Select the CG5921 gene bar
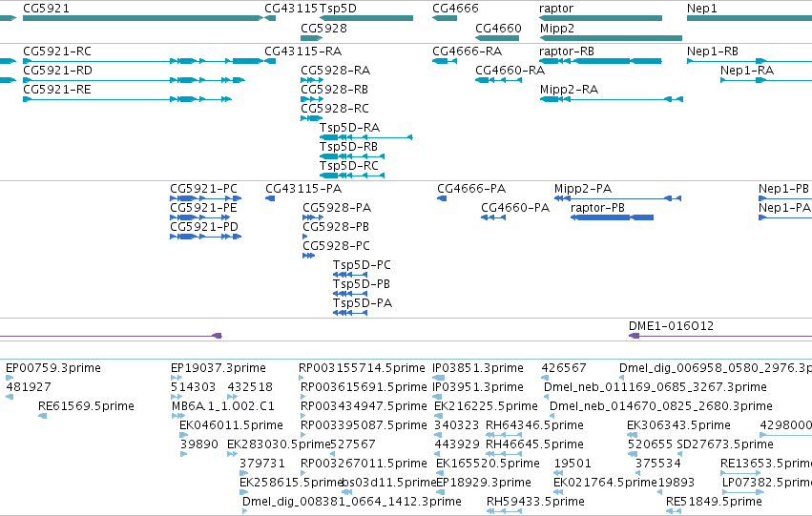 tap(143, 18)
